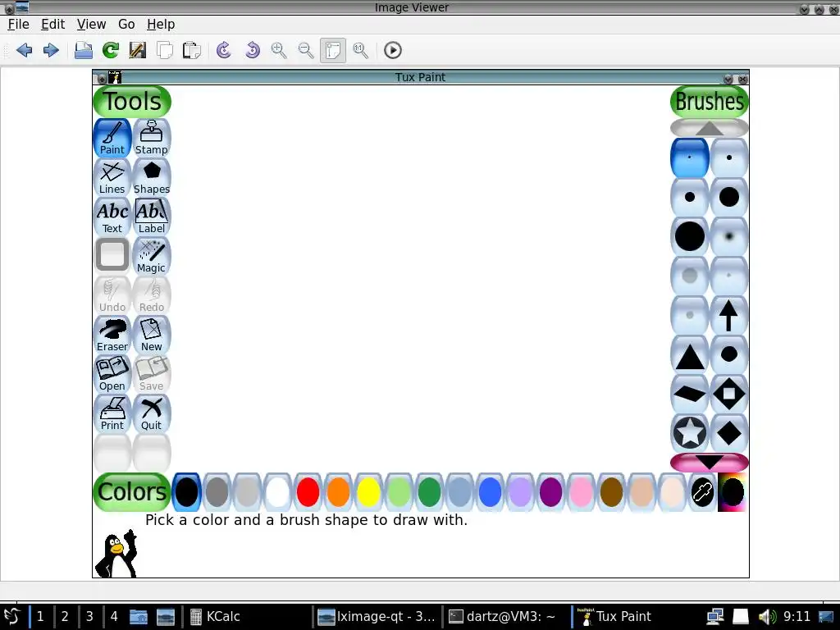Screen dimensions: 840x630
Task: Open the Go menu
Action: click(126, 24)
